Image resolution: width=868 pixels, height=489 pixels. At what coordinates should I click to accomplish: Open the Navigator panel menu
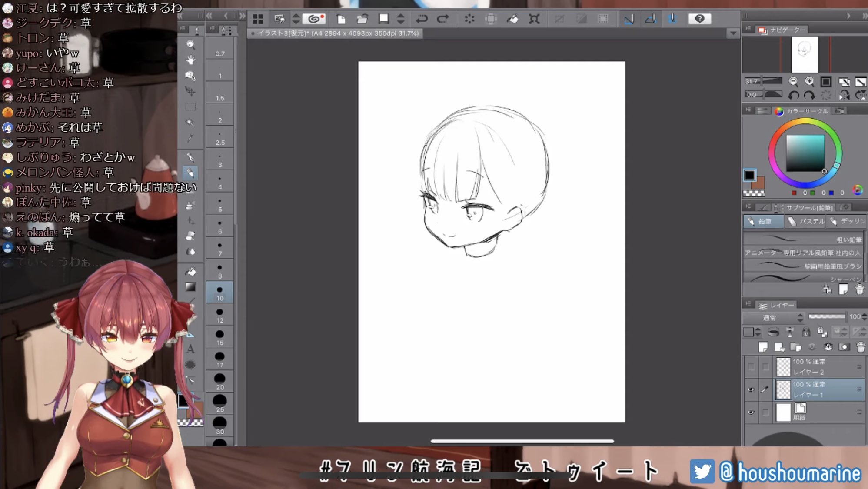pos(748,29)
